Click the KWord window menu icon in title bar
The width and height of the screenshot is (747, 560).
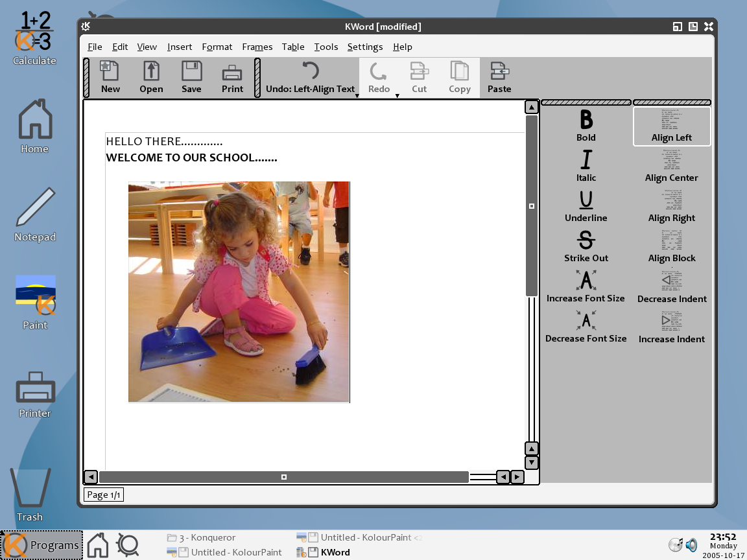pos(86,26)
